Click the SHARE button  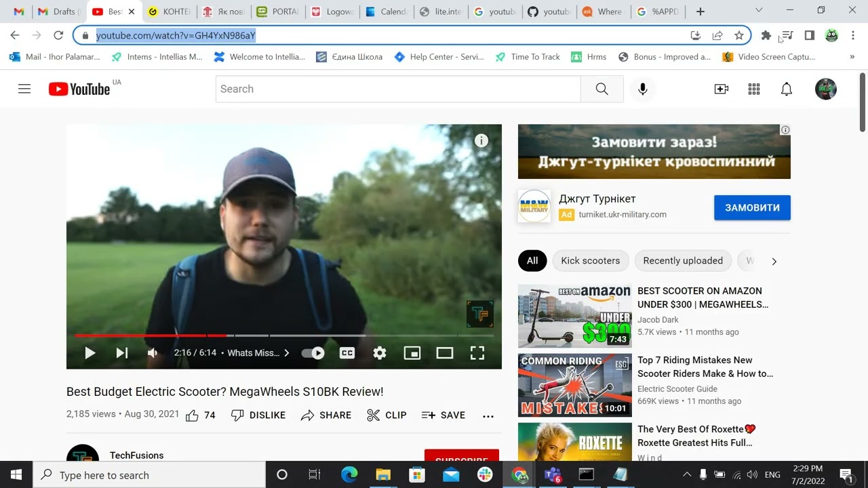tap(326, 415)
